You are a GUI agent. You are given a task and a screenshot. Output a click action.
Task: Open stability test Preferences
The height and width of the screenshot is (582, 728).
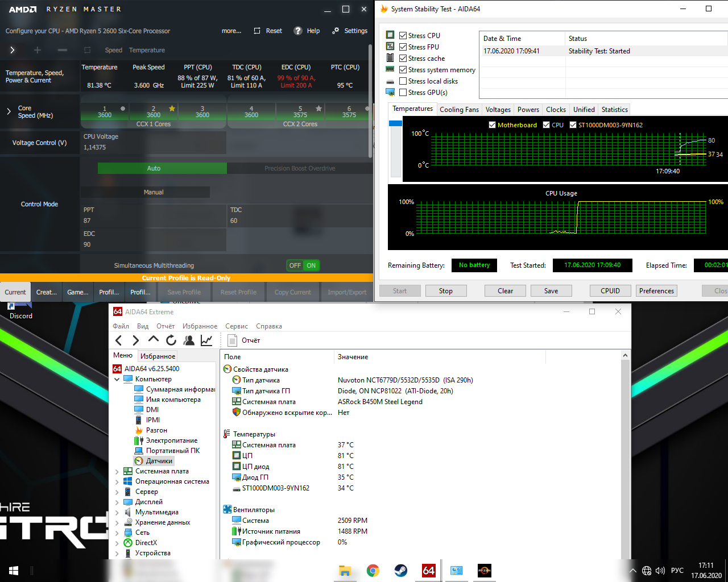pyautogui.click(x=656, y=291)
